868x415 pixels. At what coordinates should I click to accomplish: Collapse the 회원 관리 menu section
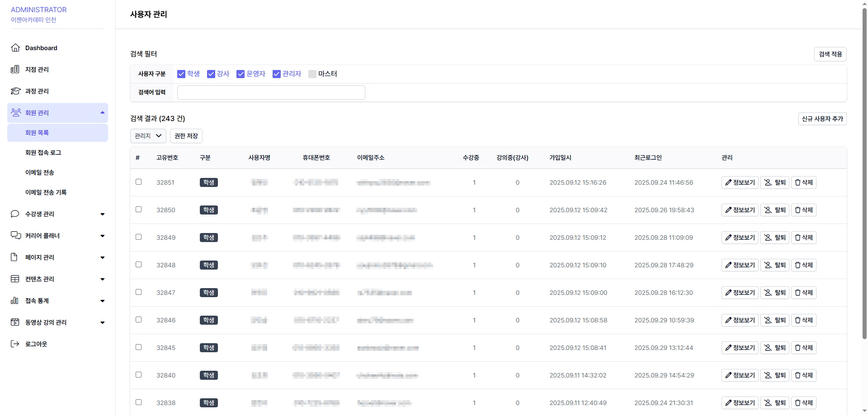click(x=102, y=113)
